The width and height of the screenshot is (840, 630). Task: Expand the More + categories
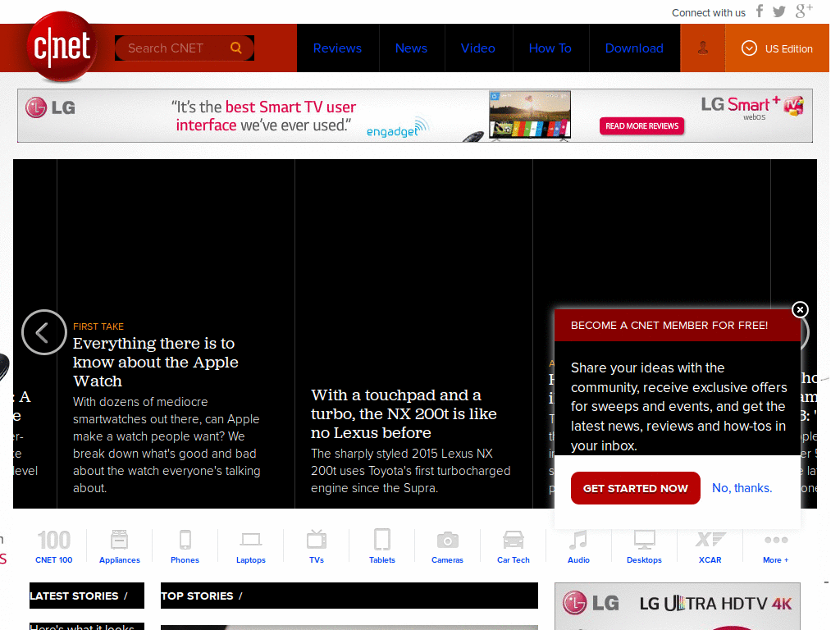pos(775,544)
